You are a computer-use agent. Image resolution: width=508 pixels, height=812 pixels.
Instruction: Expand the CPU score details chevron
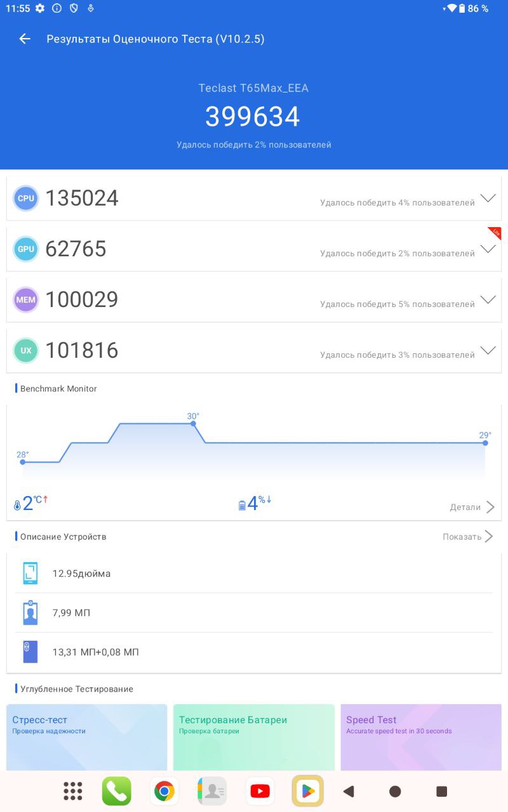488,198
